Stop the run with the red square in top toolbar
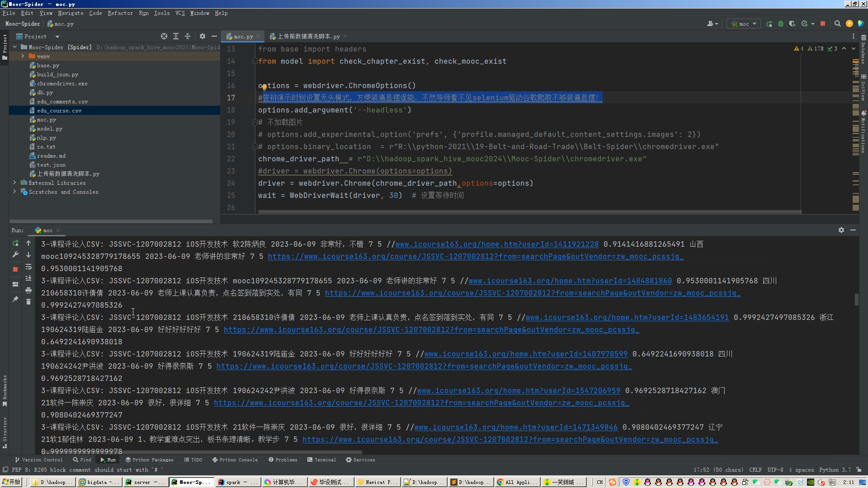 [x=823, y=24]
